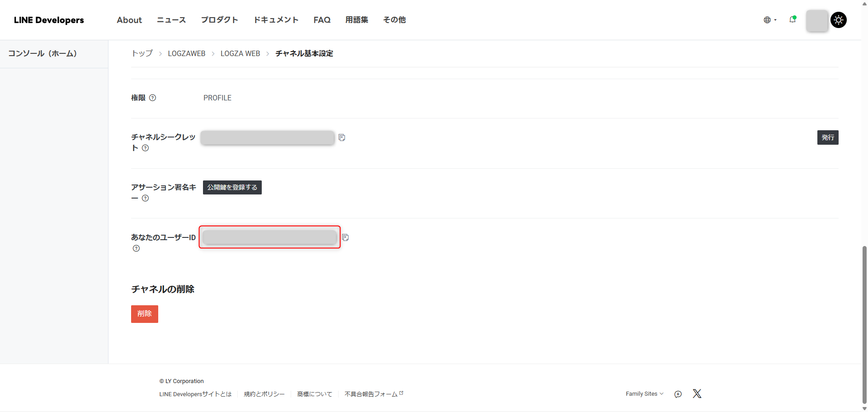Viewport: 868px width, 412px height.
Task: Click 公開鍵を登録する button
Action: [x=232, y=187]
